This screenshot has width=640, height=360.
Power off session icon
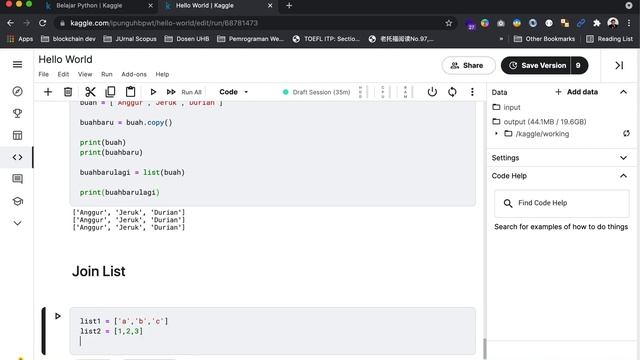point(432,92)
